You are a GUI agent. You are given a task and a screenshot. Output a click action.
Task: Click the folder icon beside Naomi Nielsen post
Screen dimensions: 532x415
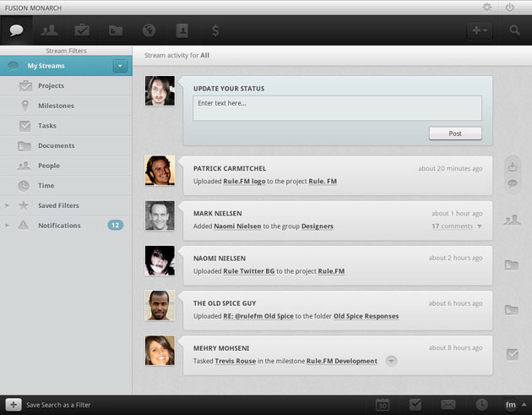click(x=512, y=265)
